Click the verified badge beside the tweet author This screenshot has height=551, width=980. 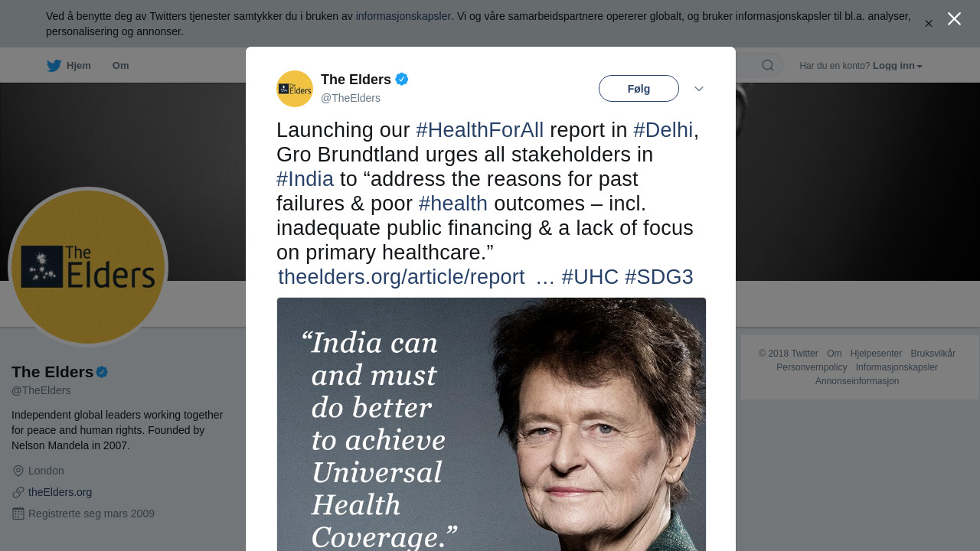click(402, 80)
